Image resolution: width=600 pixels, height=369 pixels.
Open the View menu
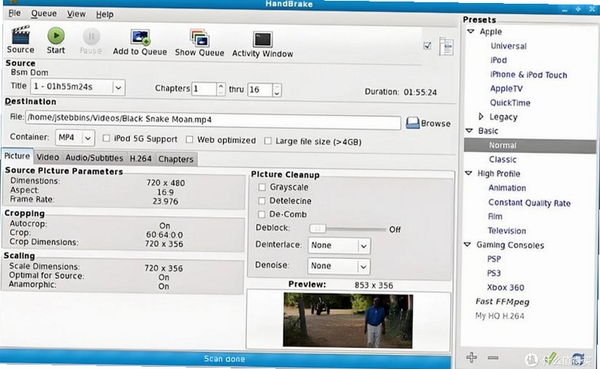(76, 14)
